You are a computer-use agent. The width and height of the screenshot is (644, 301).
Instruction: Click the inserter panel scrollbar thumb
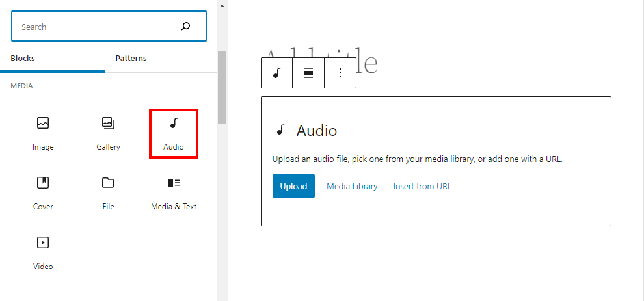click(222, 87)
